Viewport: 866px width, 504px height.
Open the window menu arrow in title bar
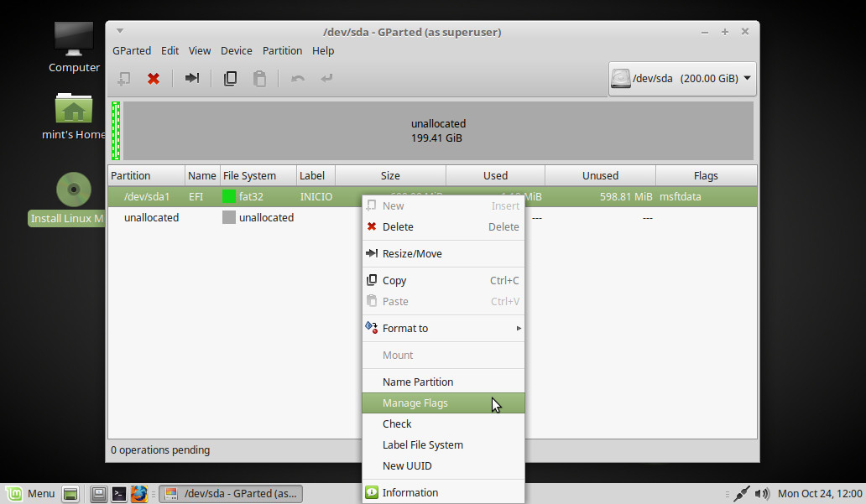click(x=120, y=32)
